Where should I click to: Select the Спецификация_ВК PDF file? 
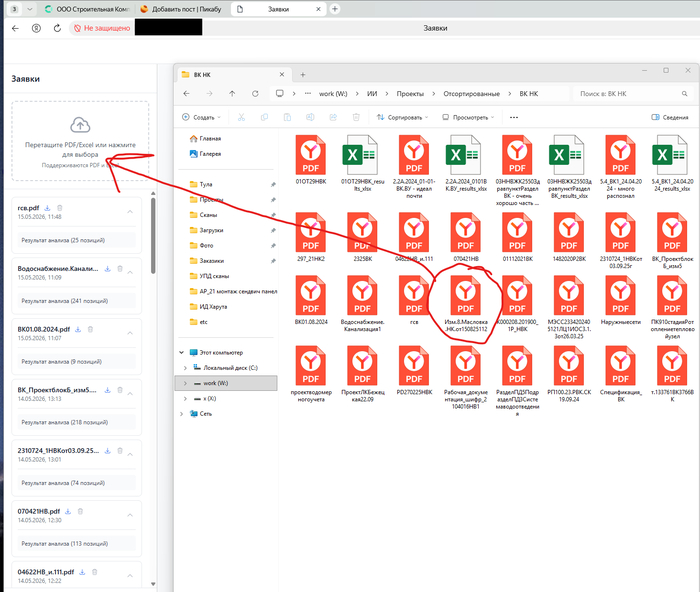(x=621, y=373)
